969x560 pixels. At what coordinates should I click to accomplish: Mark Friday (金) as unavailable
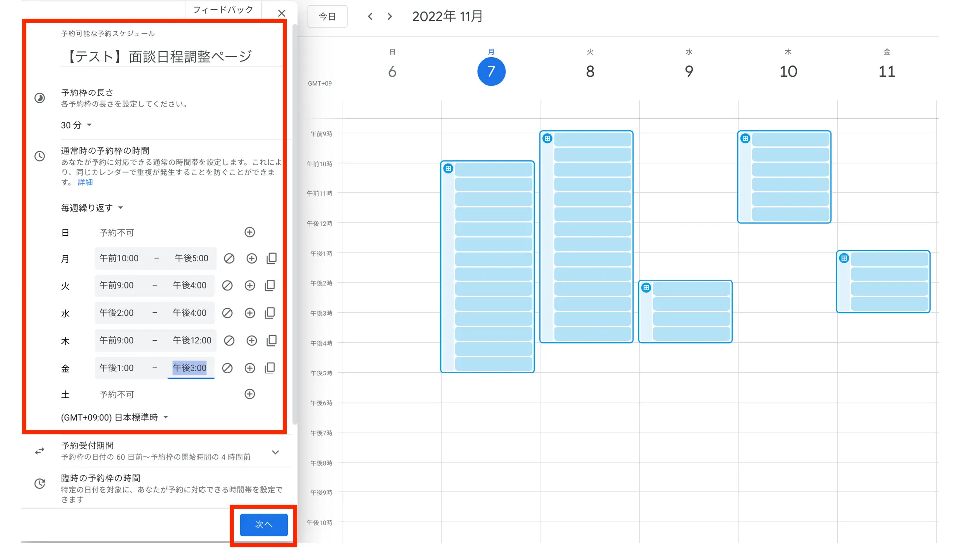[x=227, y=368]
